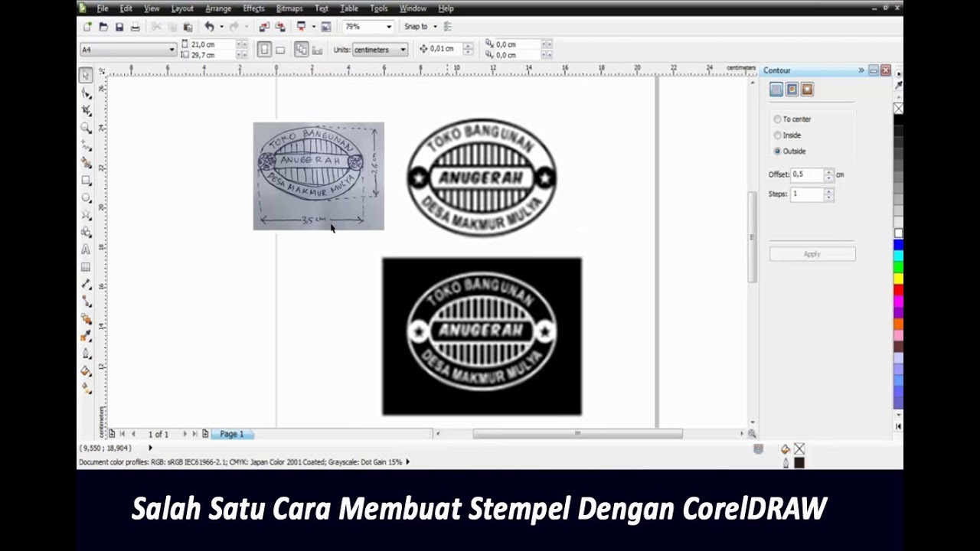Click the Print icon

pos(136,27)
